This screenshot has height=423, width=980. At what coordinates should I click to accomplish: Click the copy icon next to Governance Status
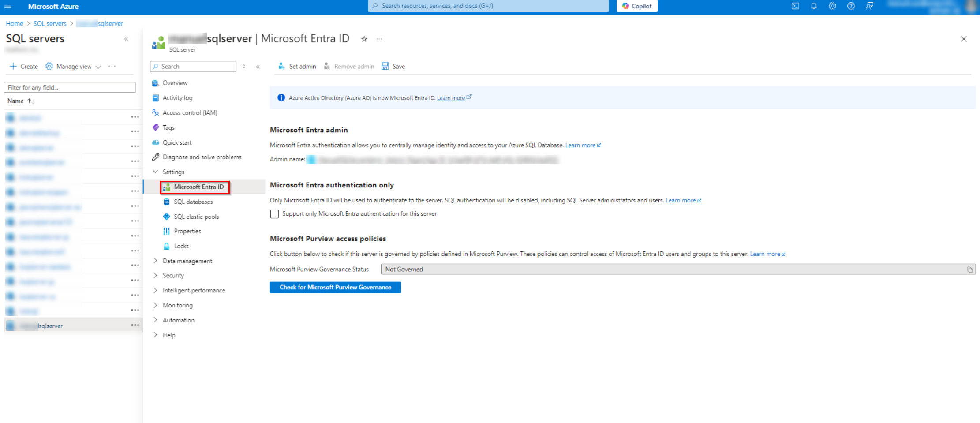[969, 269]
